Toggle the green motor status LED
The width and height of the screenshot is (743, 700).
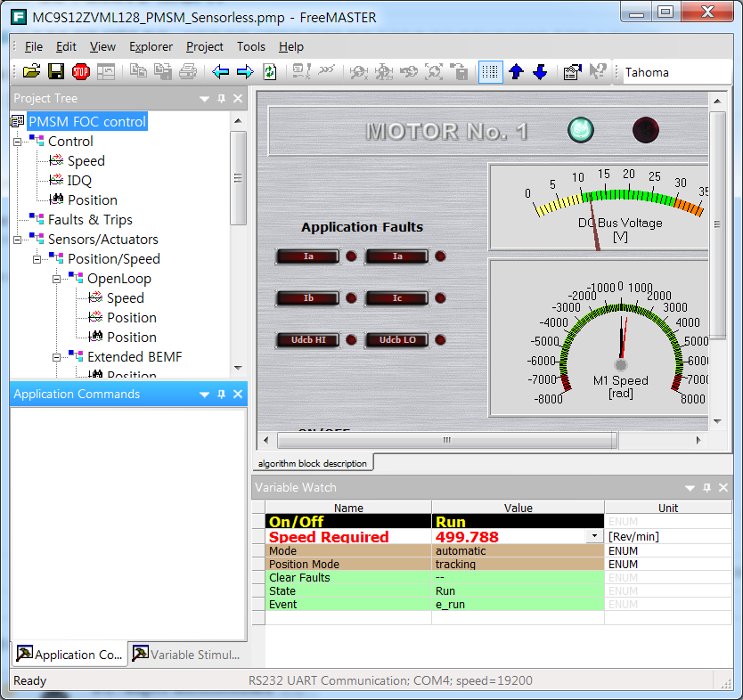click(x=581, y=130)
